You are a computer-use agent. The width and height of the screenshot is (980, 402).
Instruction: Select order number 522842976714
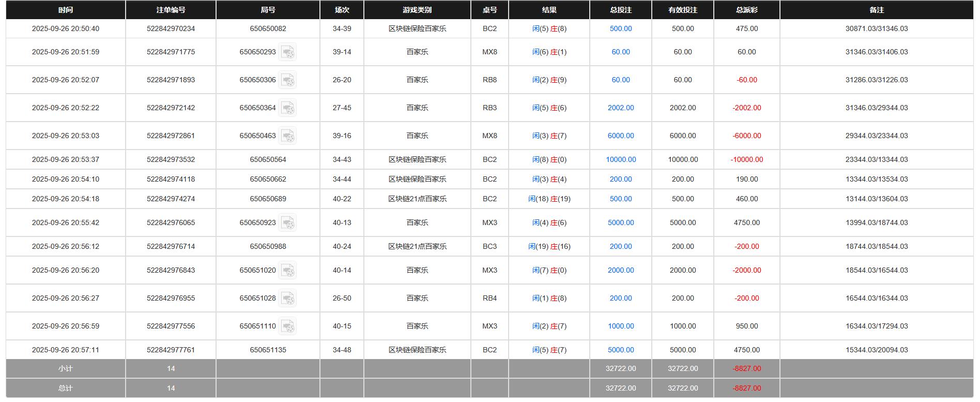pos(171,246)
